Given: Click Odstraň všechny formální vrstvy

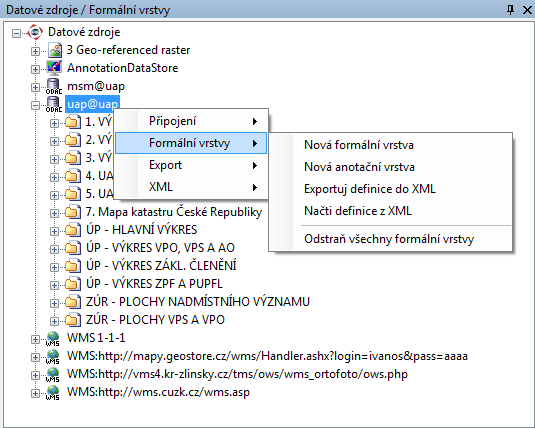Looking at the screenshot, I should pos(389,239).
